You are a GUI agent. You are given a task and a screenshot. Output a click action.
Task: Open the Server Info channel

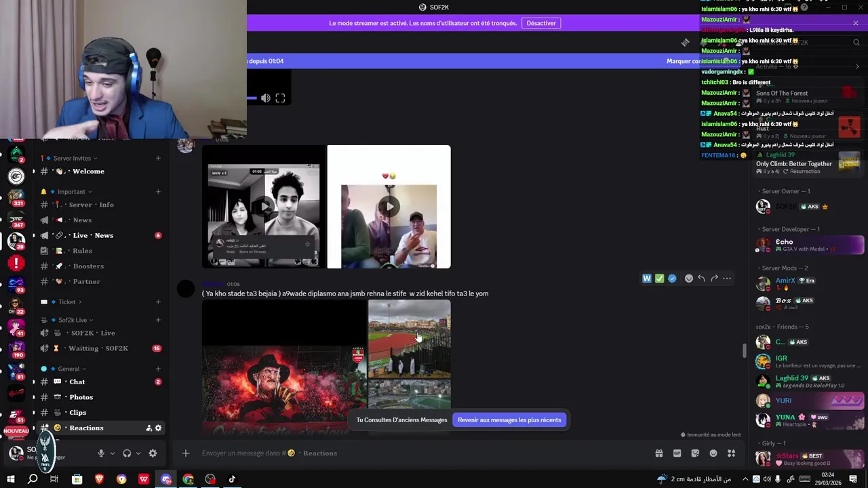click(x=100, y=205)
